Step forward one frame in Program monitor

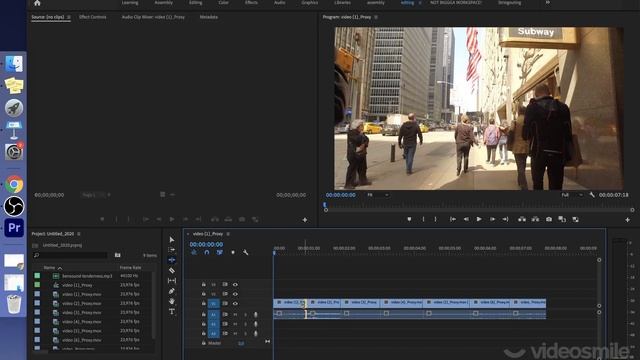(x=492, y=220)
